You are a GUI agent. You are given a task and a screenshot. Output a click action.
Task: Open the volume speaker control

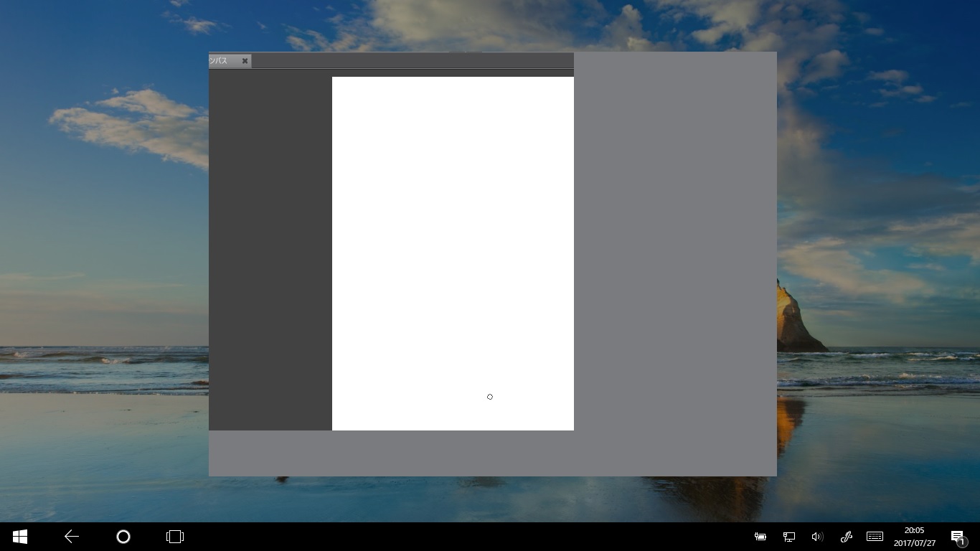pos(817,537)
